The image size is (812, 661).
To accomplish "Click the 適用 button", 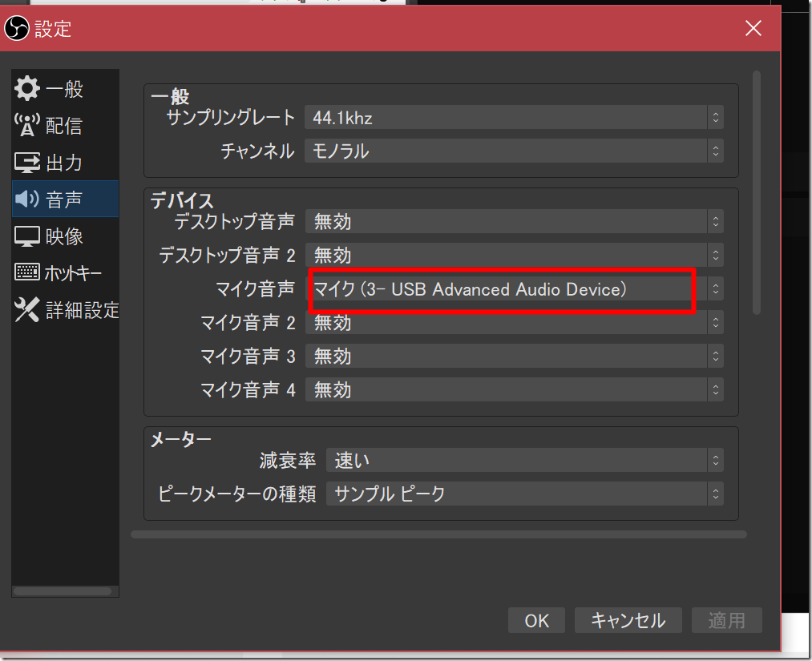I will coord(727,620).
